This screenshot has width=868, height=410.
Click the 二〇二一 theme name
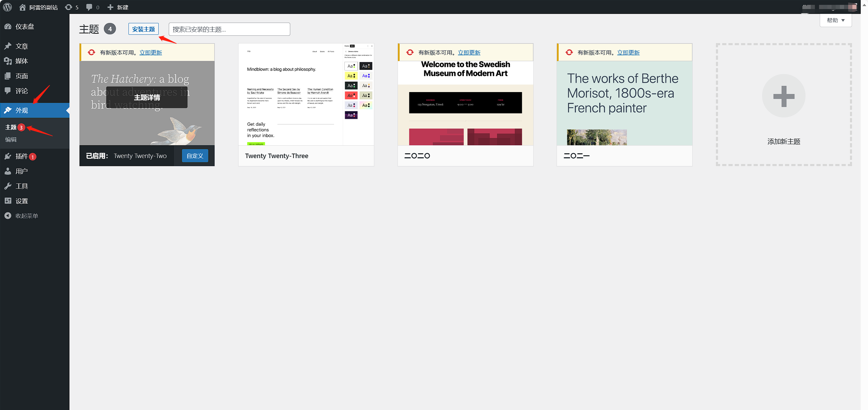[x=576, y=156]
